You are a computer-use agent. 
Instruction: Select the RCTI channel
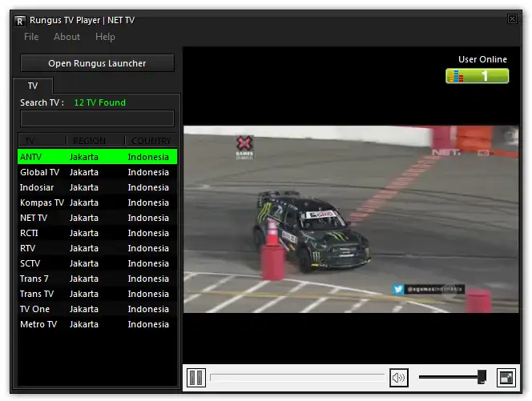pyautogui.click(x=98, y=233)
